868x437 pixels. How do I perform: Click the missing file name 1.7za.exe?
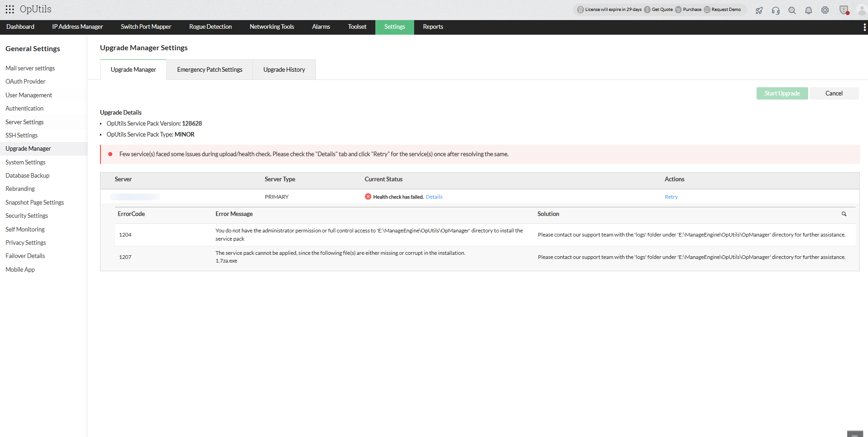pyautogui.click(x=226, y=261)
